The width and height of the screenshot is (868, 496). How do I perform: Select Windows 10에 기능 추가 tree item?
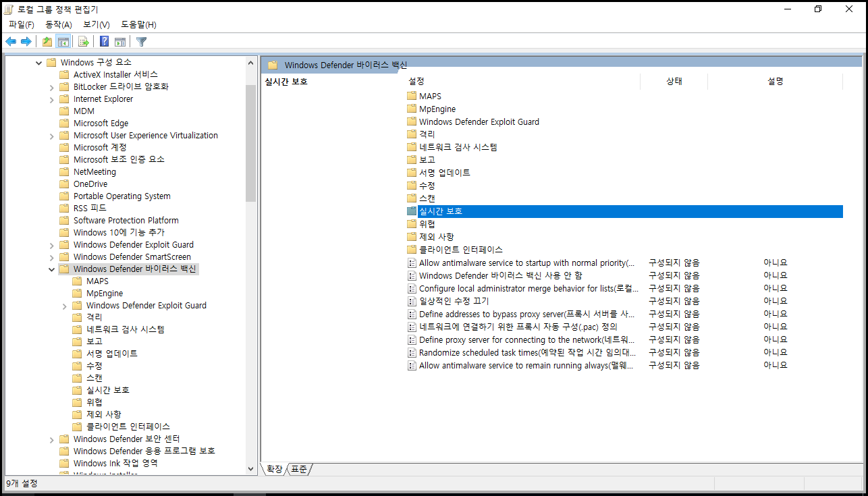119,233
